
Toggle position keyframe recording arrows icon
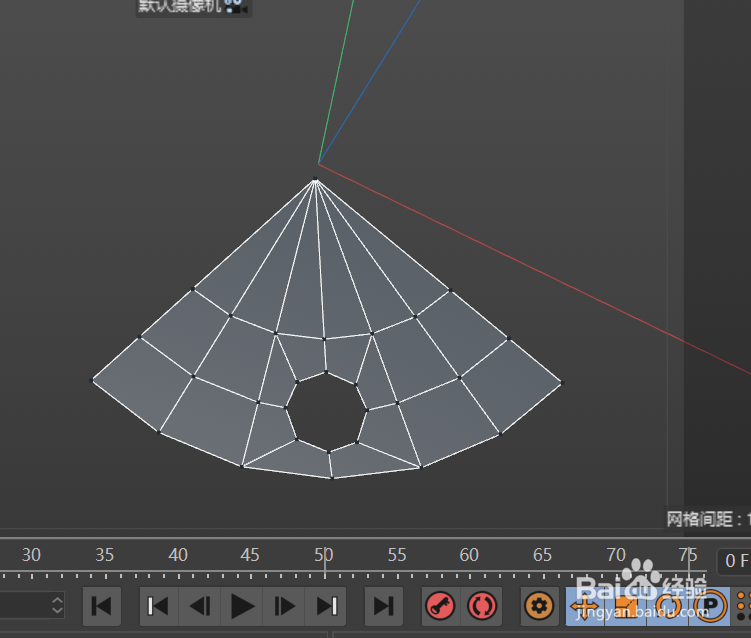coord(585,606)
